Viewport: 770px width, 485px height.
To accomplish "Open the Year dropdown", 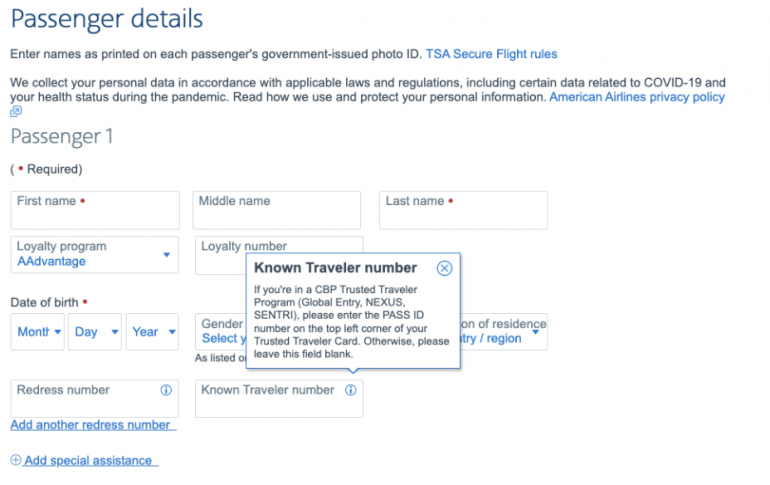I will pyautogui.click(x=152, y=332).
